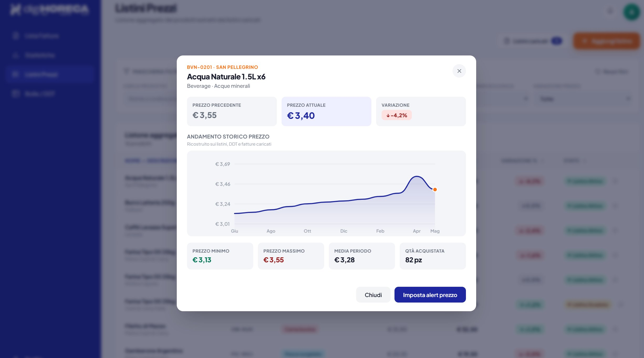Click the VARIAZIONE card label
The image size is (644, 358).
(x=395, y=105)
